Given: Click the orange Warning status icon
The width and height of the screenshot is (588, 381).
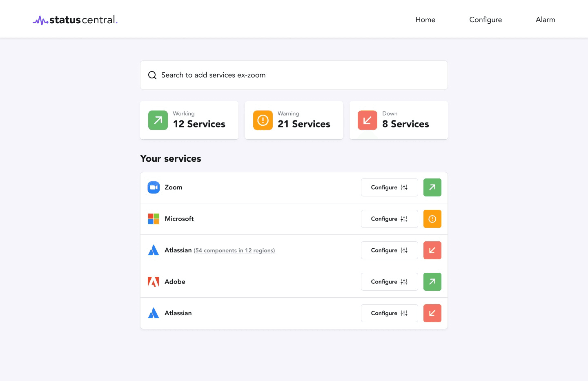Looking at the screenshot, I should pyautogui.click(x=263, y=120).
